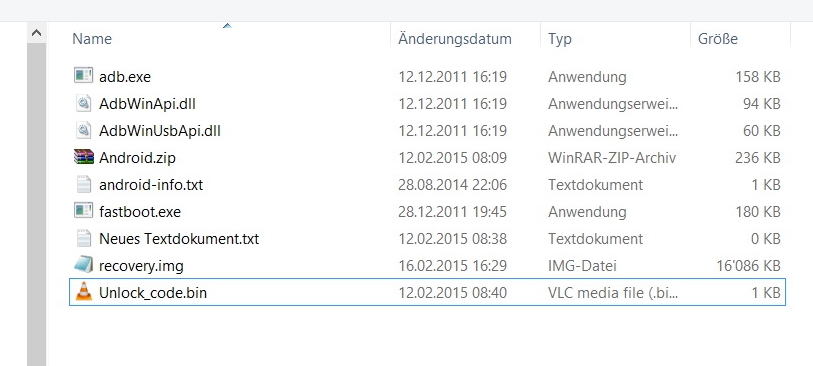Click the WinRAR icon for Android.zip
Screen dimensions: 813x366
coord(83,157)
